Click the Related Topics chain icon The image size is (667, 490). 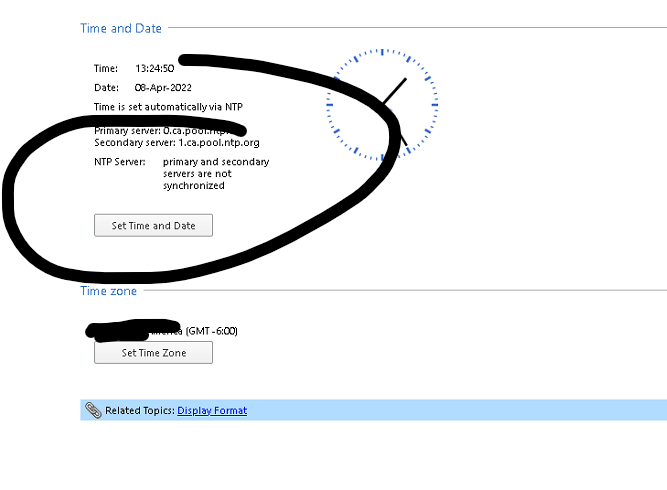(x=93, y=410)
